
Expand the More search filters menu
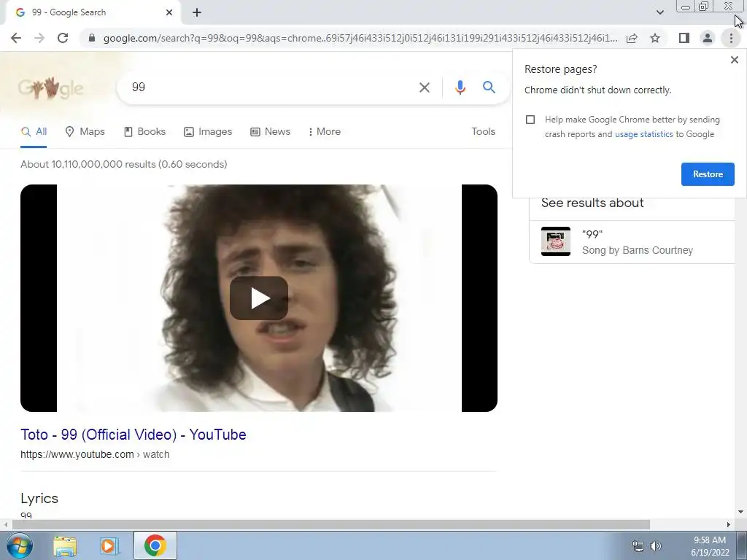point(325,131)
